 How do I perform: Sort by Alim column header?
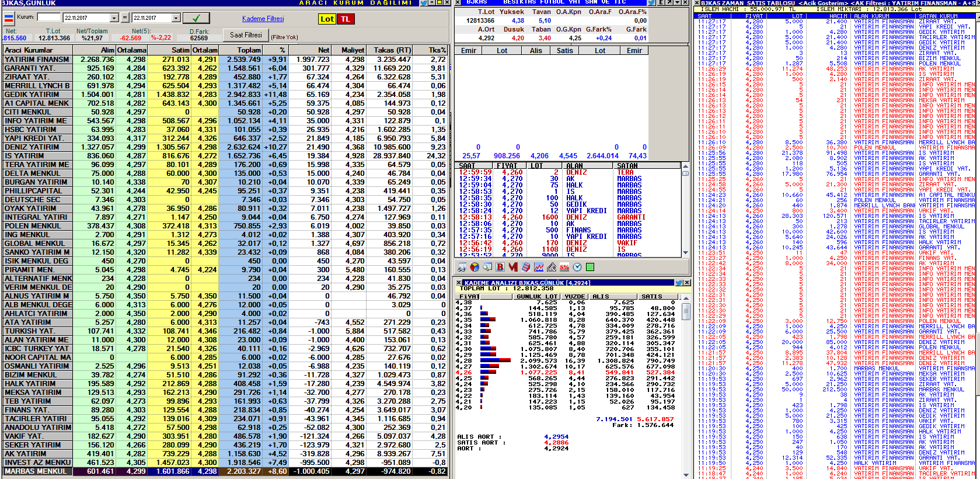click(95, 50)
